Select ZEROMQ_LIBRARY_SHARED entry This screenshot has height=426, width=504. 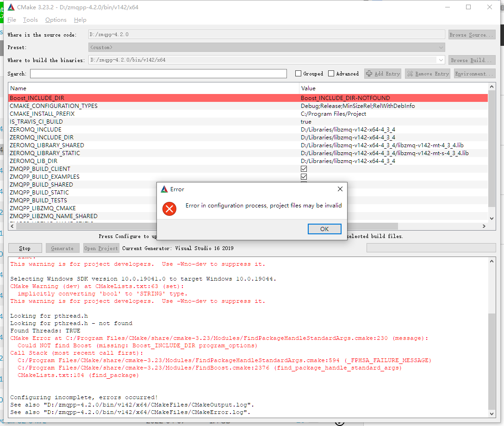47,145
